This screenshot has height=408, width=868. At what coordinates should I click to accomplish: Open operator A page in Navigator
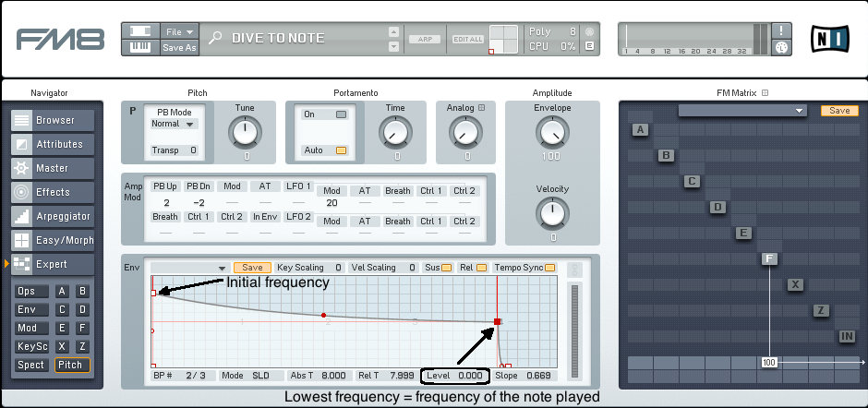tap(62, 291)
